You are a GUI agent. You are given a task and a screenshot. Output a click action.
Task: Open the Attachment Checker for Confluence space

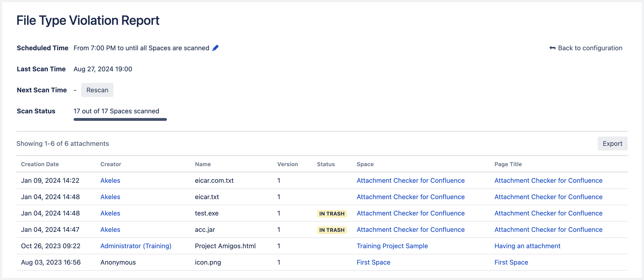tap(410, 180)
